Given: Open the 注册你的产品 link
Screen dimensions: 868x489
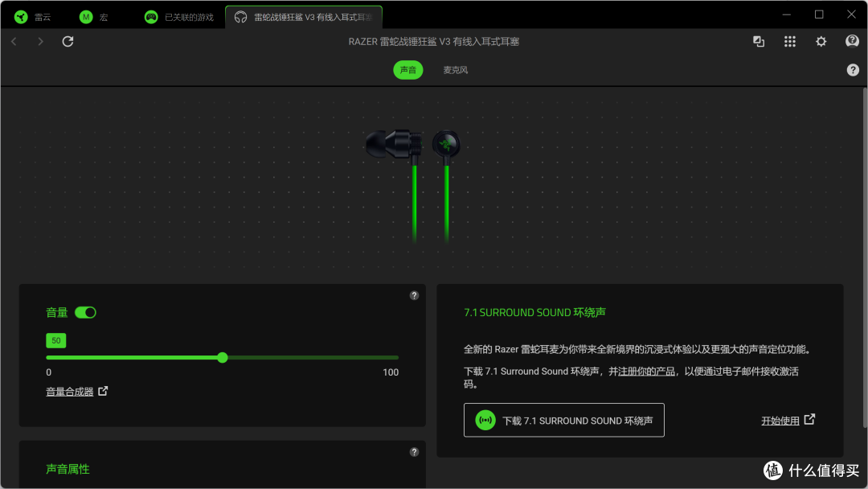Looking at the screenshot, I should pyautogui.click(x=646, y=372).
